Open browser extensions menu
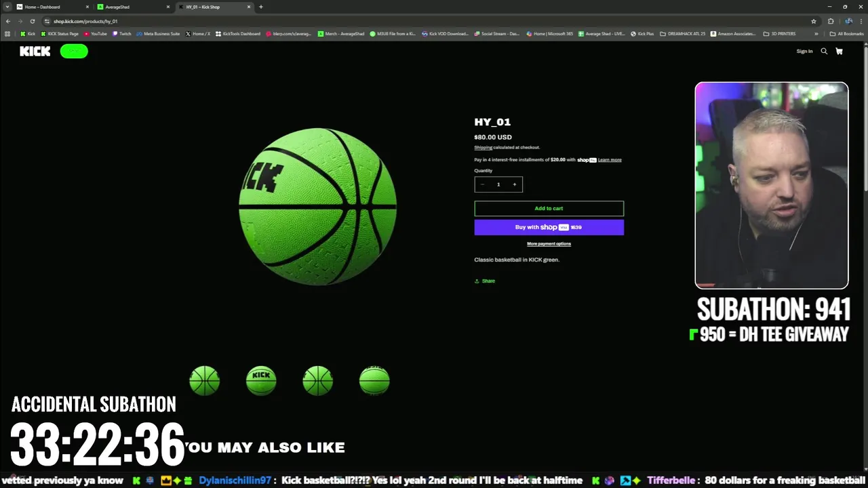The width and height of the screenshot is (868, 488). tap(831, 21)
